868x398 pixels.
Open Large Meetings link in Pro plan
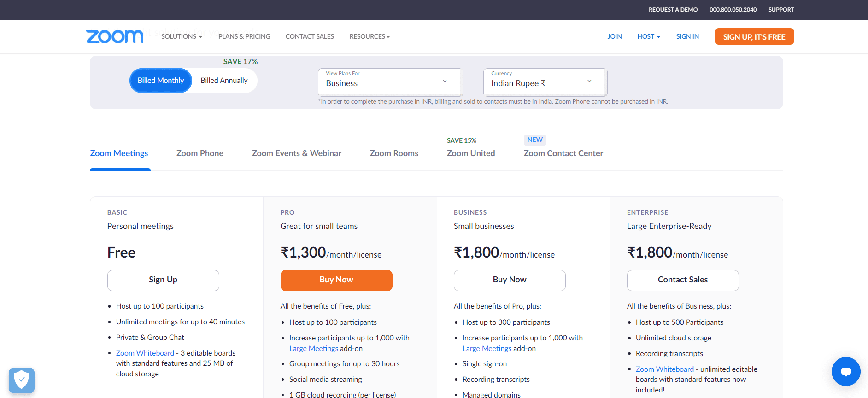pyautogui.click(x=314, y=349)
